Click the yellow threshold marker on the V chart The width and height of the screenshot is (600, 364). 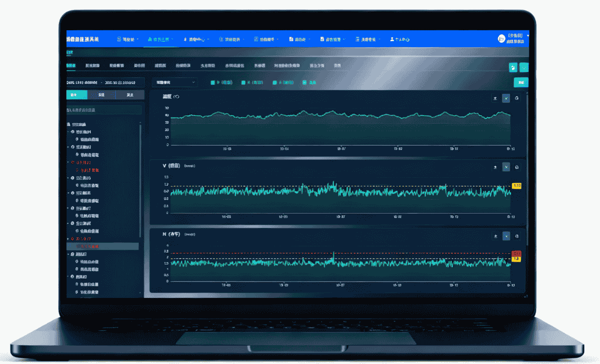tap(516, 186)
